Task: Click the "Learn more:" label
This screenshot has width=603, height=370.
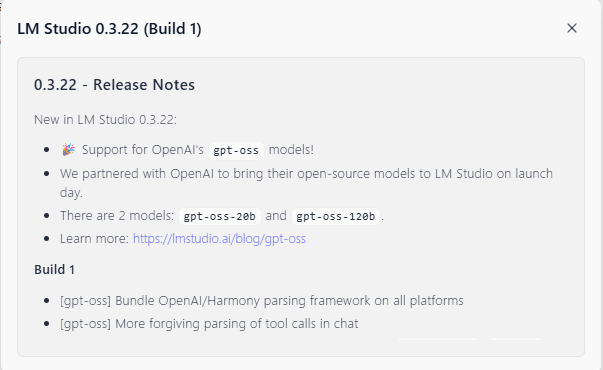Action: 94,239
